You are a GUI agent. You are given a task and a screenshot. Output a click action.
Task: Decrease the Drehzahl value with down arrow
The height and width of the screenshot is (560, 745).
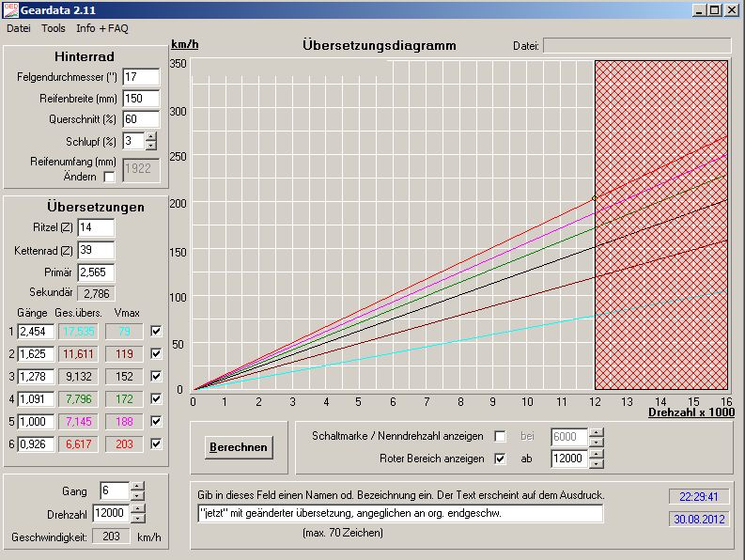pos(137,519)
